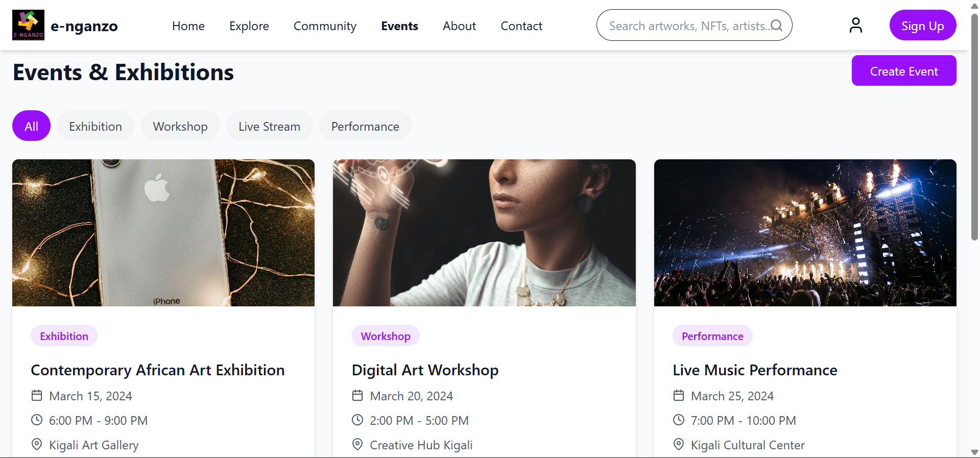This screenshot has height=458, width=980.
Task: Click the Exhibition tag on first card
Action: tap(64, 335)
